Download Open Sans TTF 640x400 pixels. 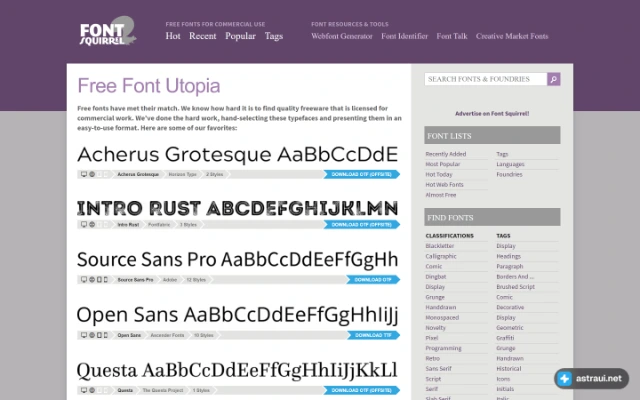[373, 335]
